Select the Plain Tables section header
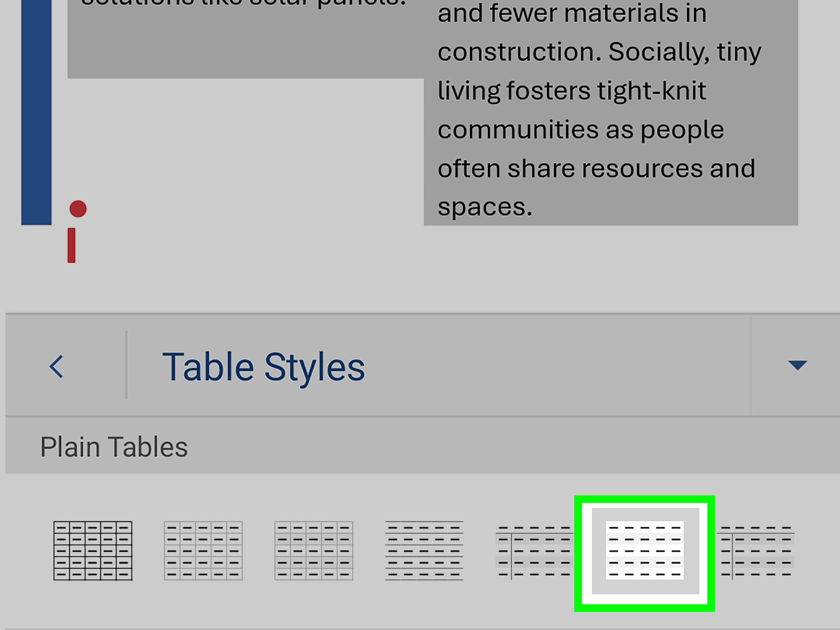This screenshot has height=630, width=840. click(x=114, y=447)
